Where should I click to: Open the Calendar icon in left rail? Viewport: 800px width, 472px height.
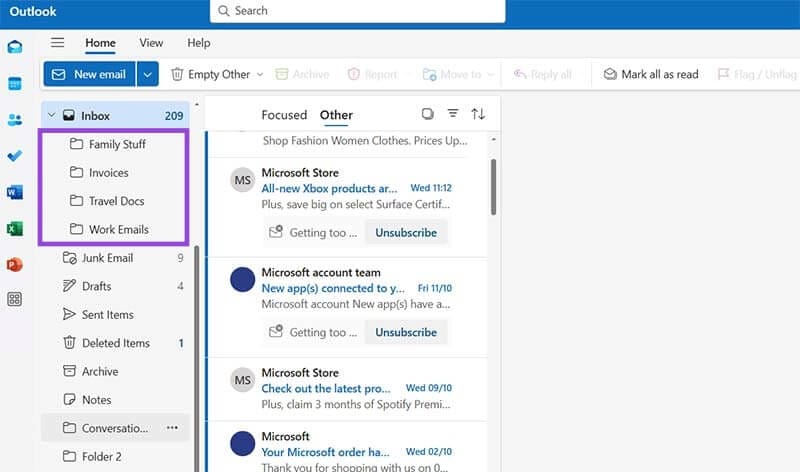(x=15, y=83)
